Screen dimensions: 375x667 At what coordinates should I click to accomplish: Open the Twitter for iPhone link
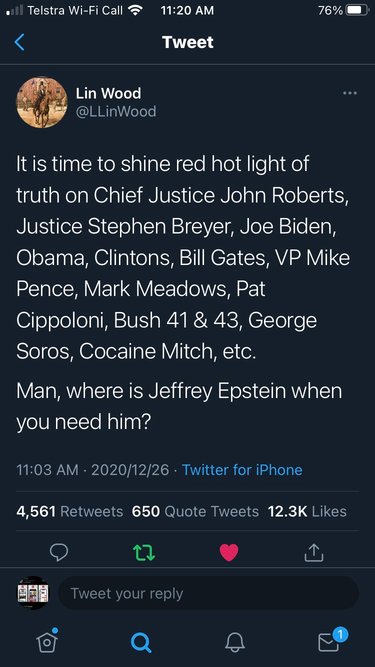click(242, 470)
